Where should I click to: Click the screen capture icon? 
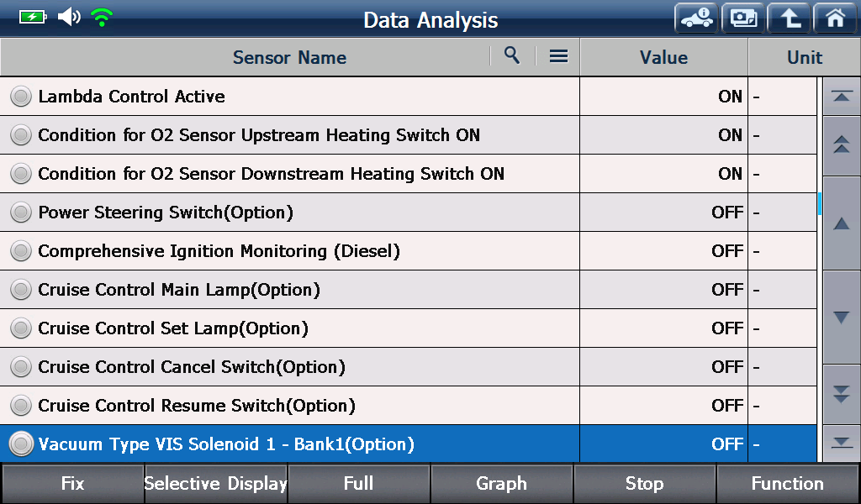pyautogui.click(x=743, y=18)
